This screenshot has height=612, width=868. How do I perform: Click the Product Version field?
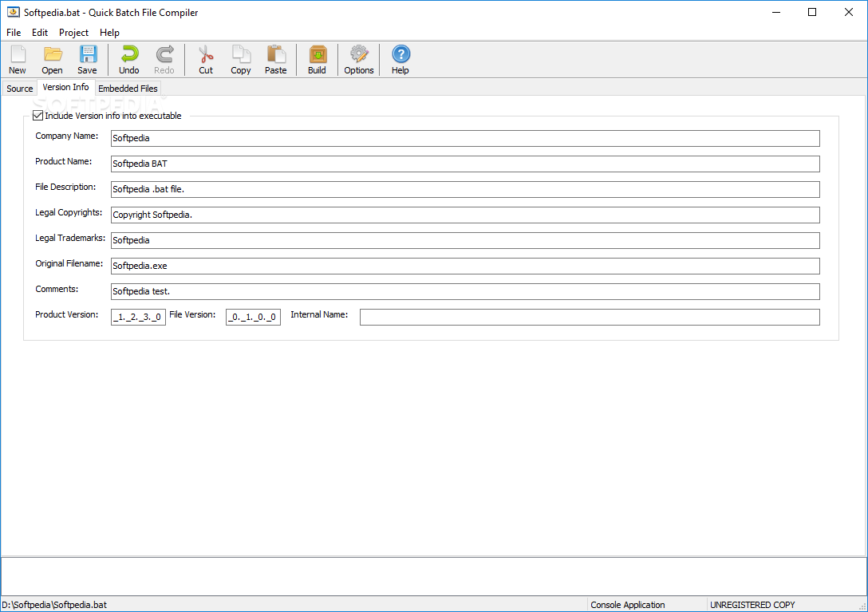pyautogui.click(x=138, y=317)
